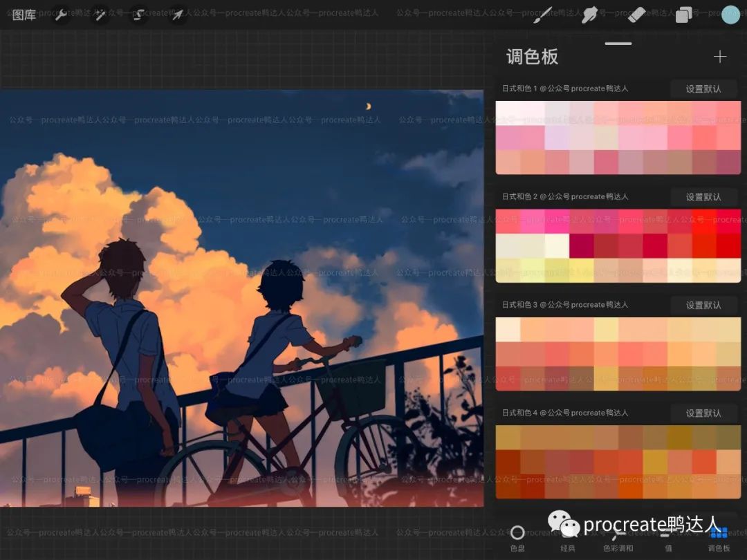Open the 图库 gallery

pyautogui.click(x=24, y=15)
